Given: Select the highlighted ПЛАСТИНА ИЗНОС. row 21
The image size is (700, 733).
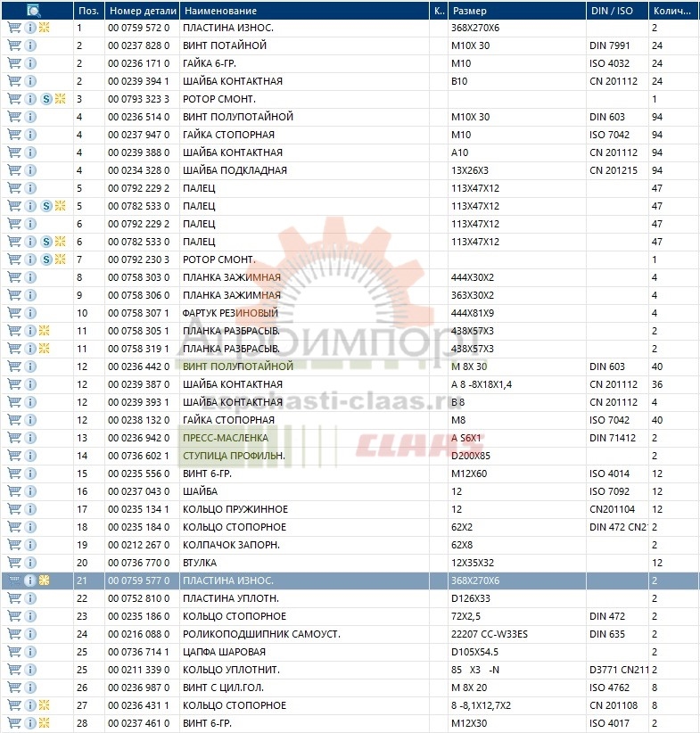Looking at the screenshot, I should pyautogui.click(x=350, y=581).
